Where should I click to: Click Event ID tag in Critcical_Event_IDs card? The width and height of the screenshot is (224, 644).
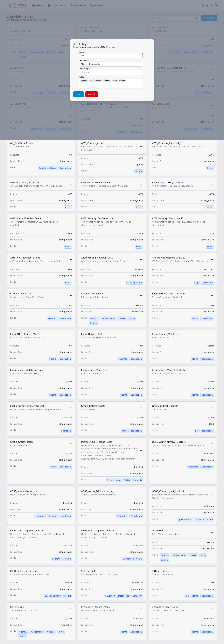click(x=52, y=319)
